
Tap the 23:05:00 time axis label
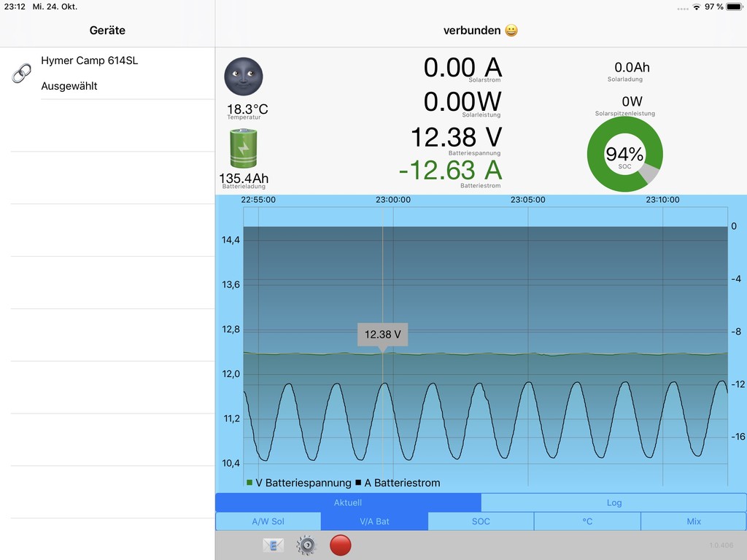(528, 200)
